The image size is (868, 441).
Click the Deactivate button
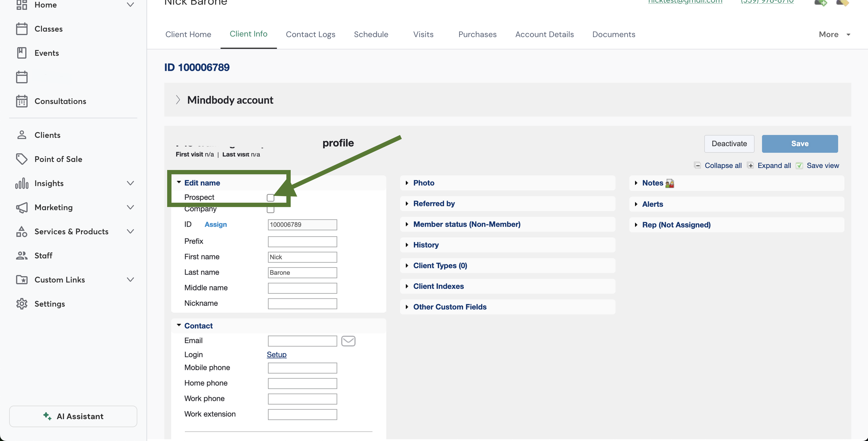[x=729, y=144]
